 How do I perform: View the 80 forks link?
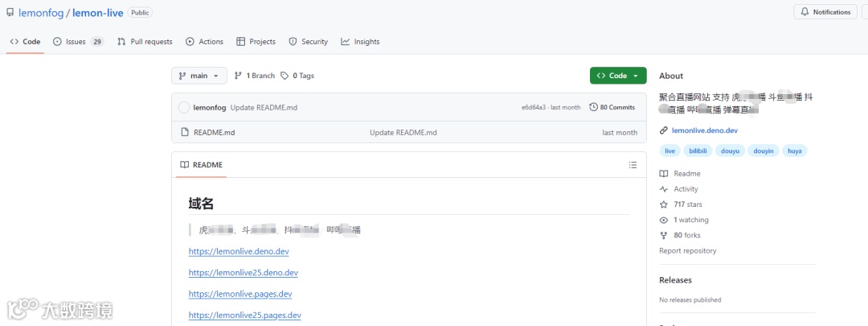[x=687, y=236]
